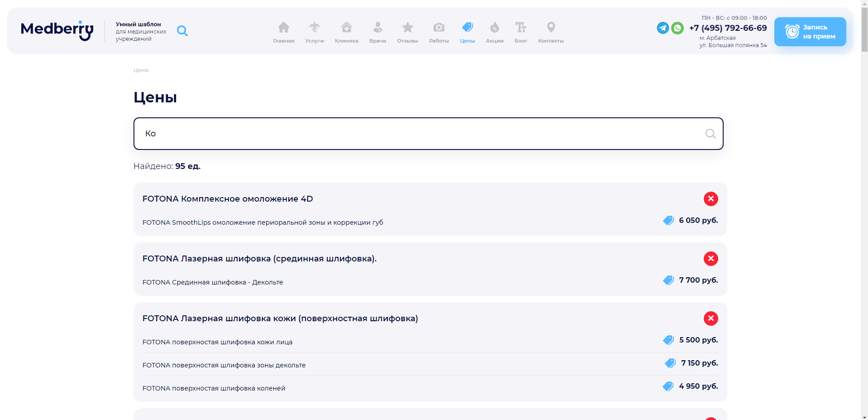Collapse FOTONA Комплексное омоложение 4D section
This screenshot has width=868, height=420.
(711, 199)
